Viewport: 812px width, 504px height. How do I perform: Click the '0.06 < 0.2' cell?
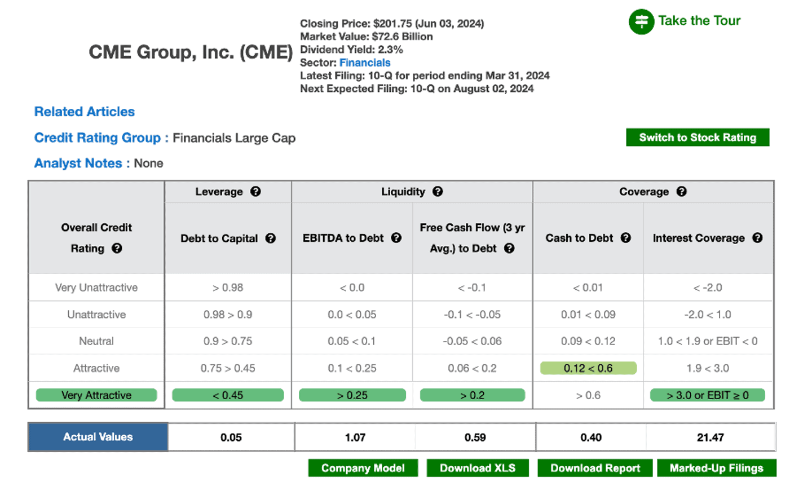(473, 368)
